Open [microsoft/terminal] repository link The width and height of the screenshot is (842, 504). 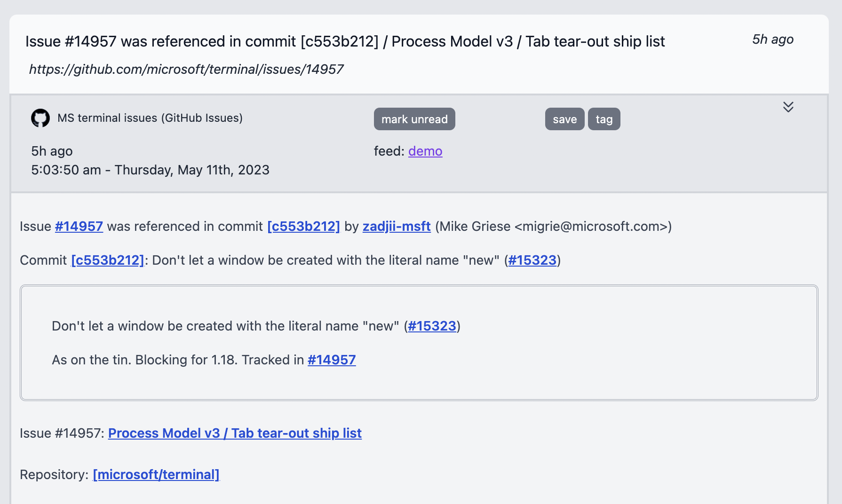click(156, 474)
